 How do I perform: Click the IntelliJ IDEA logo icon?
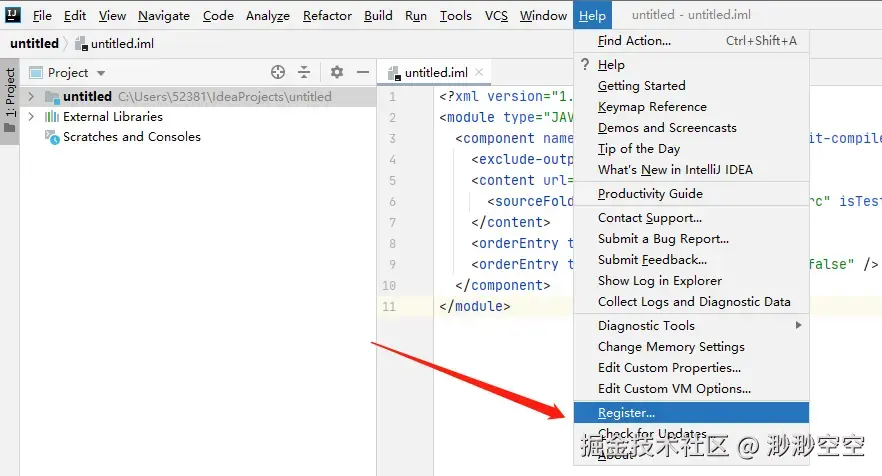12,15
